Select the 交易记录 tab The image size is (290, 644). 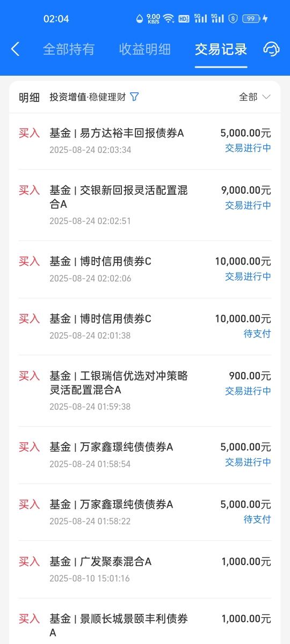coord(221,49)
